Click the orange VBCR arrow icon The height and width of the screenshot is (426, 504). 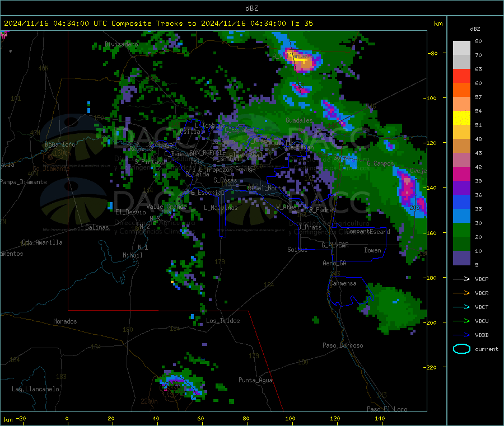pyautogui.click(x=461, y=293)
